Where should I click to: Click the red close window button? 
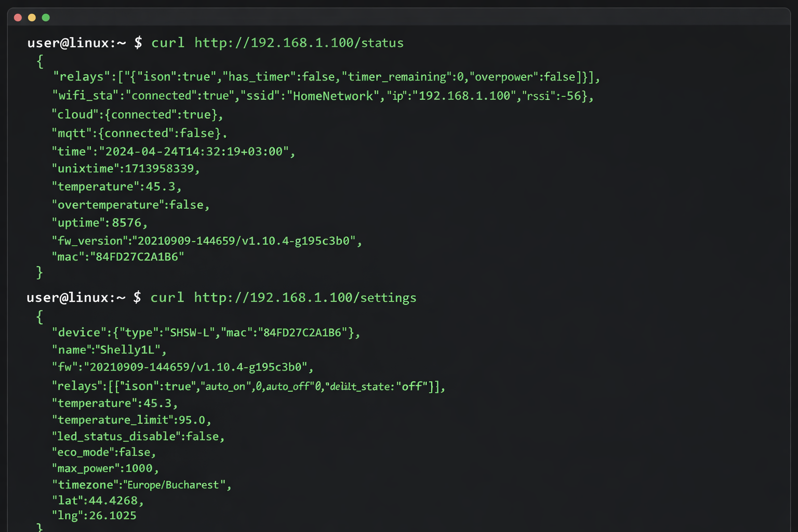tap(18, 18)
